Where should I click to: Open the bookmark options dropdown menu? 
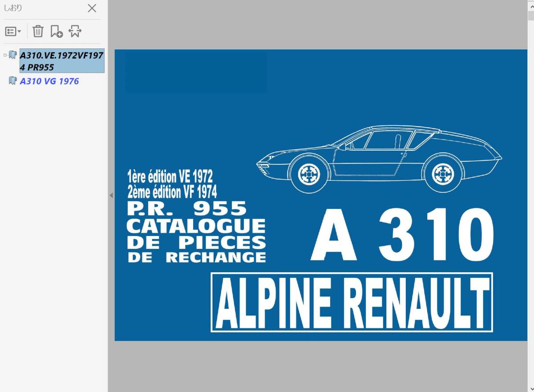tap(13, 32)
